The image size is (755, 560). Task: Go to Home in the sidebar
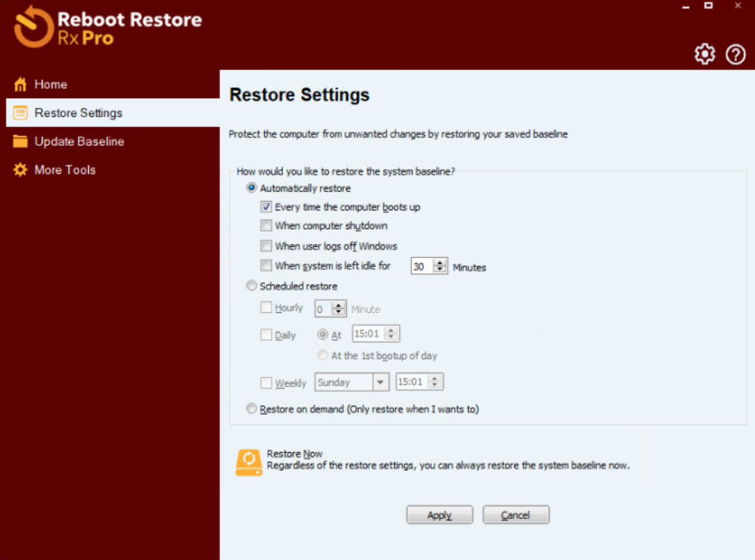51,84
